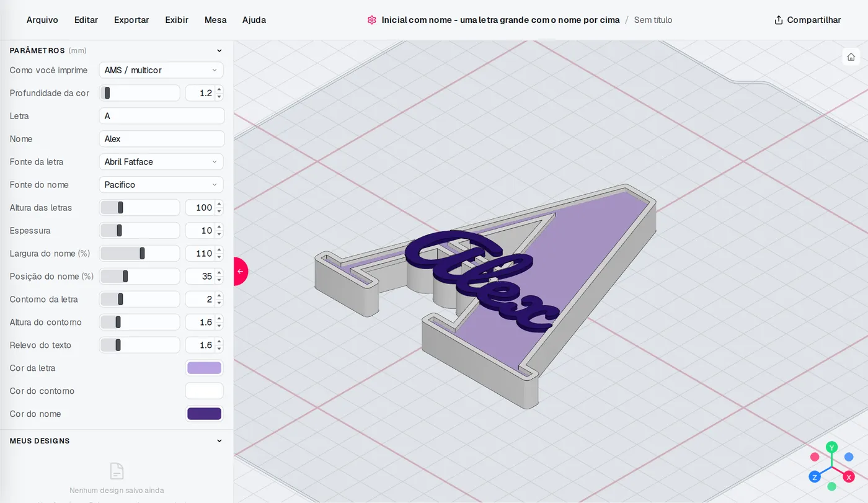Open the Cor do contorno white swatch
The image size is (868, 503).
coord(204,391)
